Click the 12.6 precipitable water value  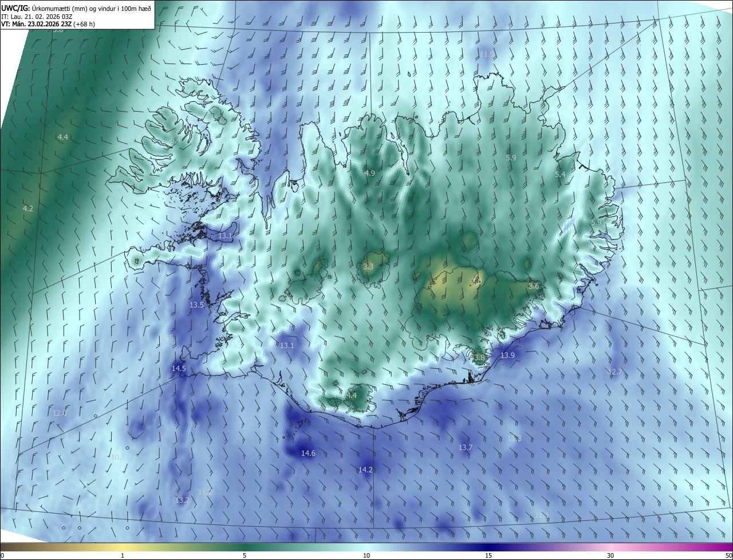point(246,171)
